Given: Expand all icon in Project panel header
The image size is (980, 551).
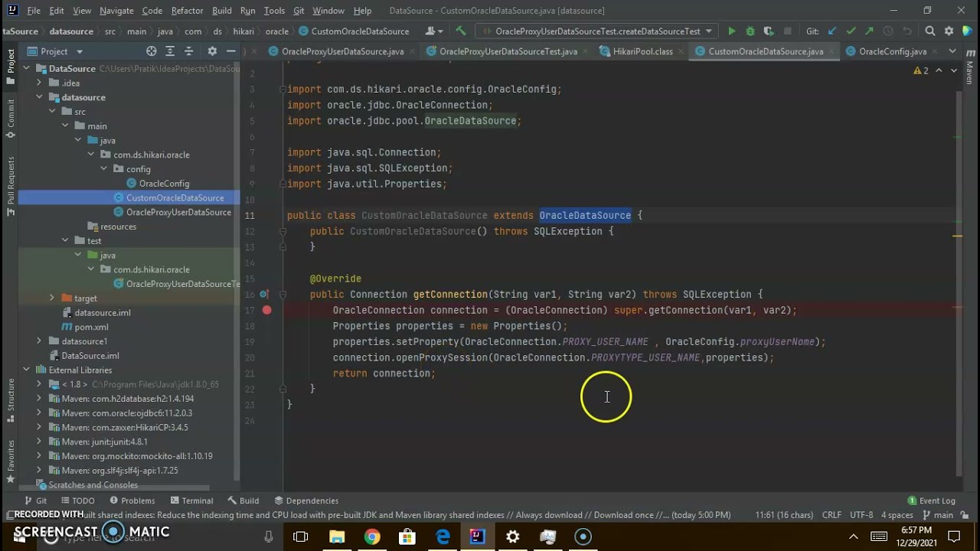Looking at the screenshot, I should [x=171, y=51].
